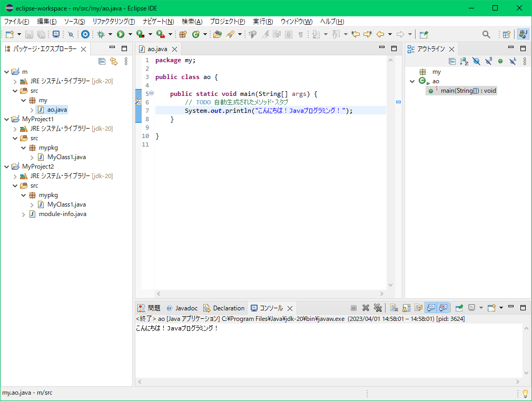Viewport: 532px width, 401px height.
Task: Open the Debug button dropdown arrow
Action: pos(110,34)
